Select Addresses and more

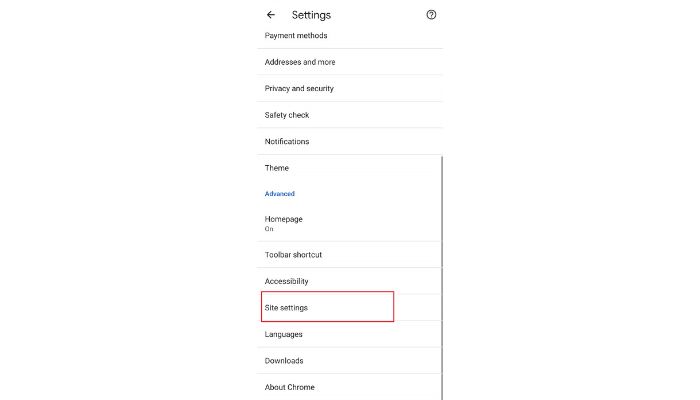(350, 62)
